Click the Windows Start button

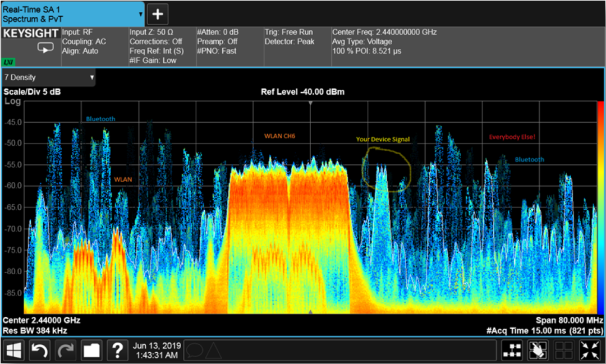(x=14, y=351)
